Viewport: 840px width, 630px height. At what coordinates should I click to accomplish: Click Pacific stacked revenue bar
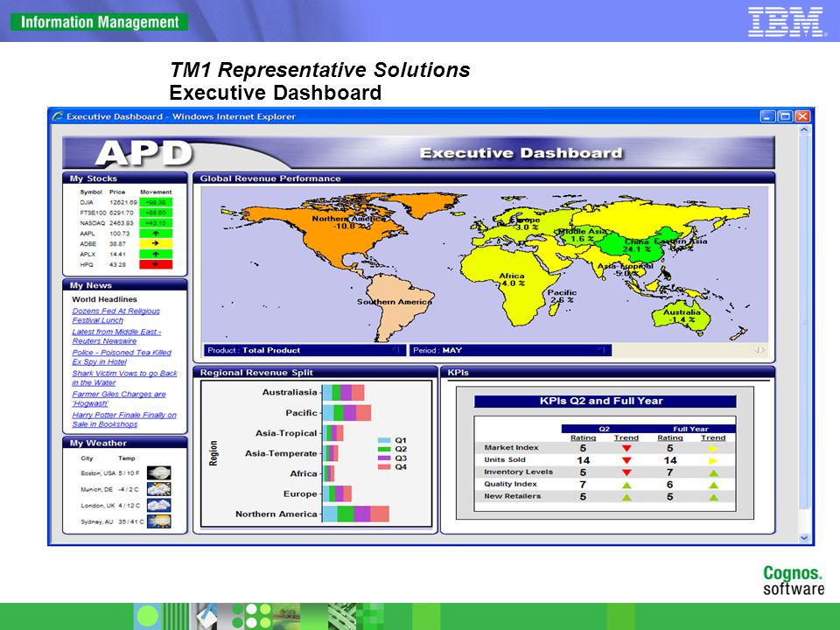346,412
